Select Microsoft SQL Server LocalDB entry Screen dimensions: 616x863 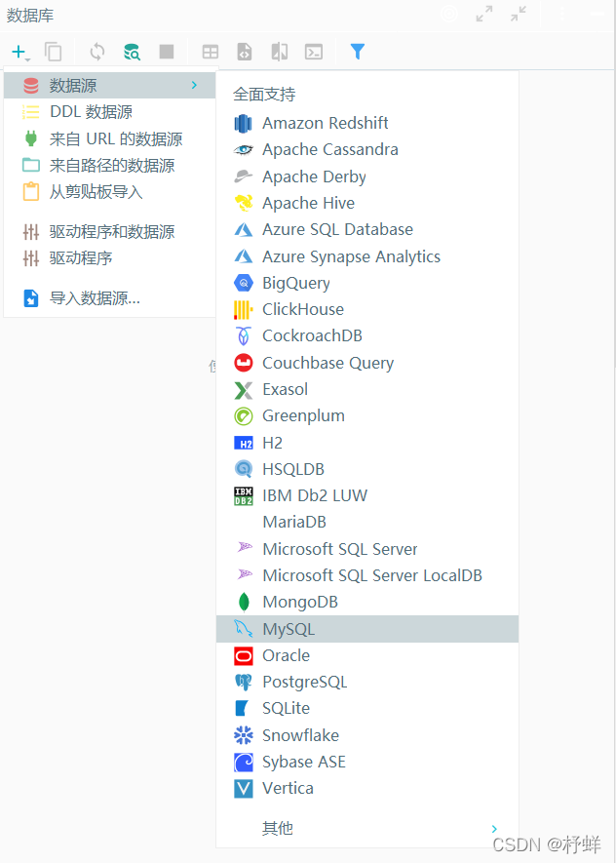(x=367, y=575)
